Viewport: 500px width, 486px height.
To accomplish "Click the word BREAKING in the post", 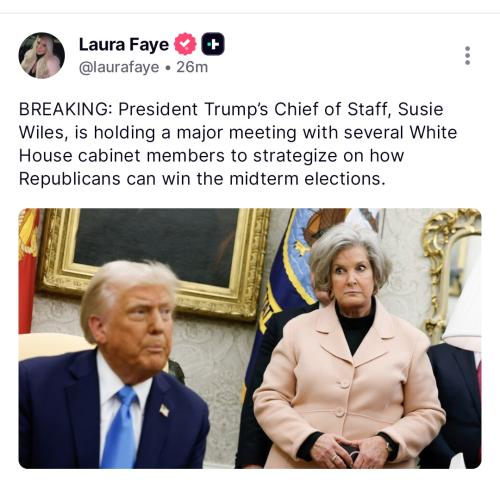I will coord(63,109).
